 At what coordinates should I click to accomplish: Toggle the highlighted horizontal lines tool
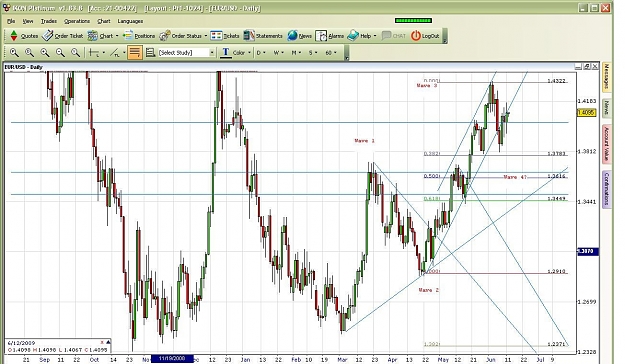(135, 53)
